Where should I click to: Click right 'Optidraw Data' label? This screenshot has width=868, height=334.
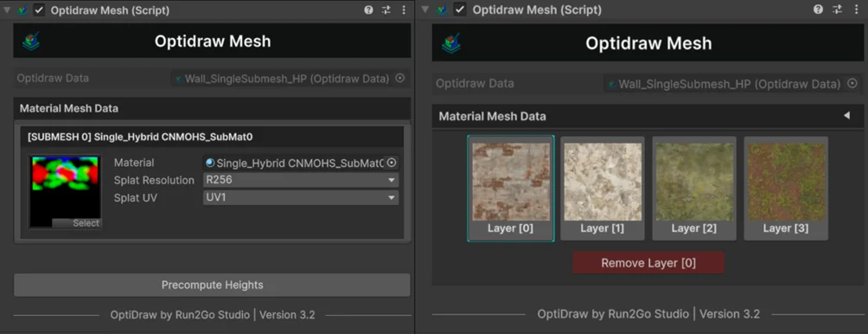[x=475, y=84]
